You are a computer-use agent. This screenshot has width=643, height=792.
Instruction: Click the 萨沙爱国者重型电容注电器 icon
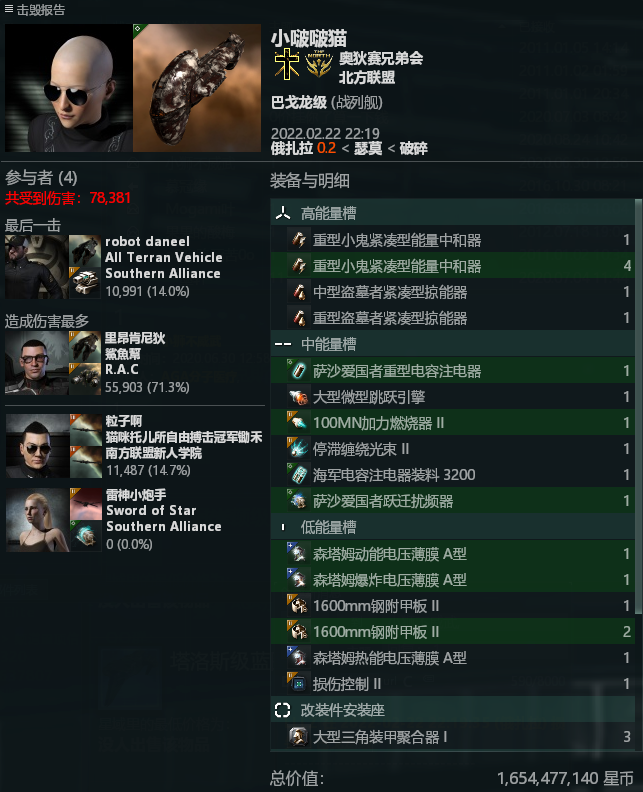[x=298, y=371]
